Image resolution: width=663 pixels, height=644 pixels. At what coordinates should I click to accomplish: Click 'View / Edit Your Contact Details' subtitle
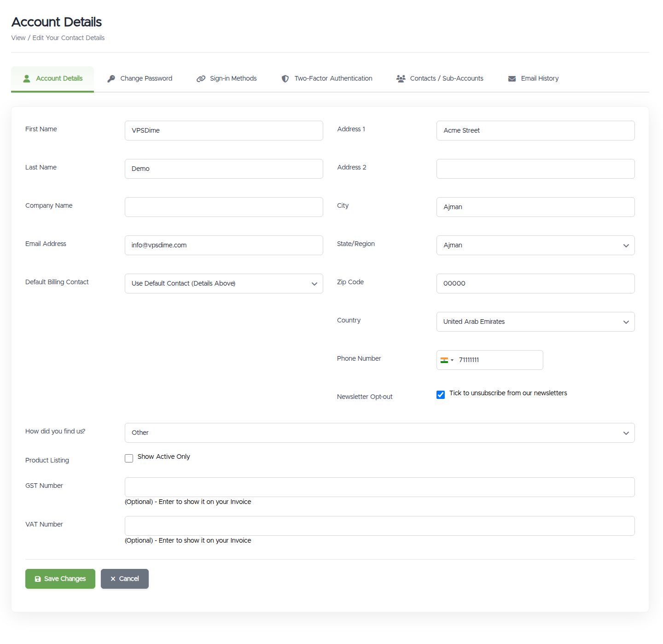tap(58, 38)
